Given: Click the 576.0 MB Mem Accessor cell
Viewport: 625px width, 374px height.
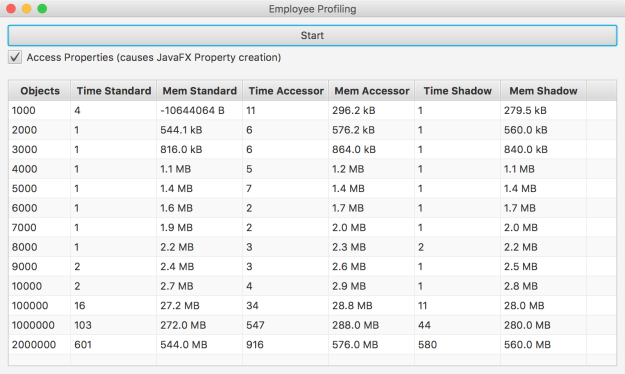Looking at the screenshot, I should click(x=371, y=345).
